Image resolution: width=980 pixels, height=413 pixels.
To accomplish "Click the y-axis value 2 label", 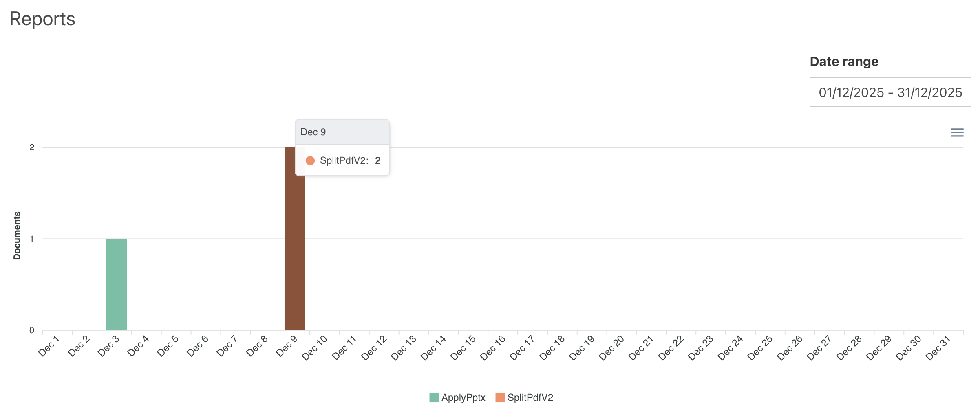I will [x=32, y=147].
